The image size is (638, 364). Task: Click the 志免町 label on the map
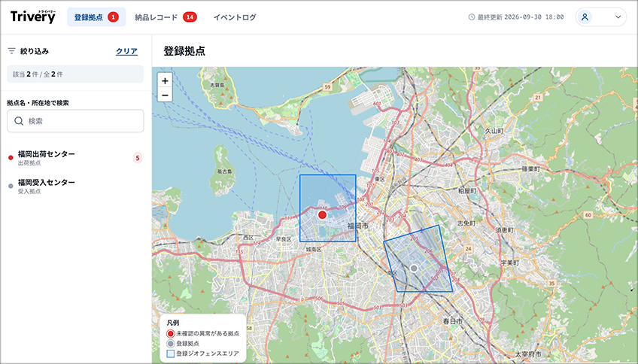point(466,223)
